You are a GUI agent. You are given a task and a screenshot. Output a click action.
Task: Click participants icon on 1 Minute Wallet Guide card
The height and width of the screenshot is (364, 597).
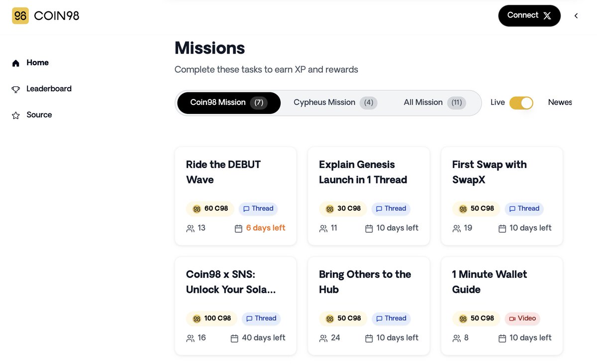coord(457,339)
